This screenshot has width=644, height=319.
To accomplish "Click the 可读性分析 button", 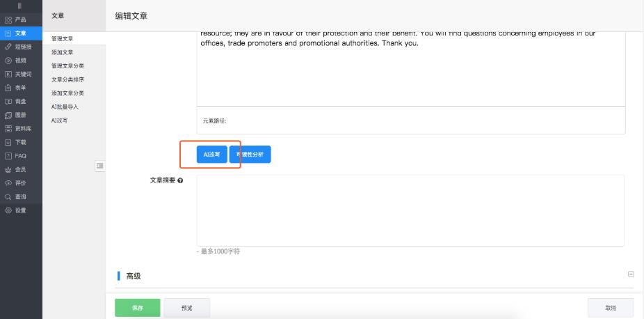I will coord(250,155).
